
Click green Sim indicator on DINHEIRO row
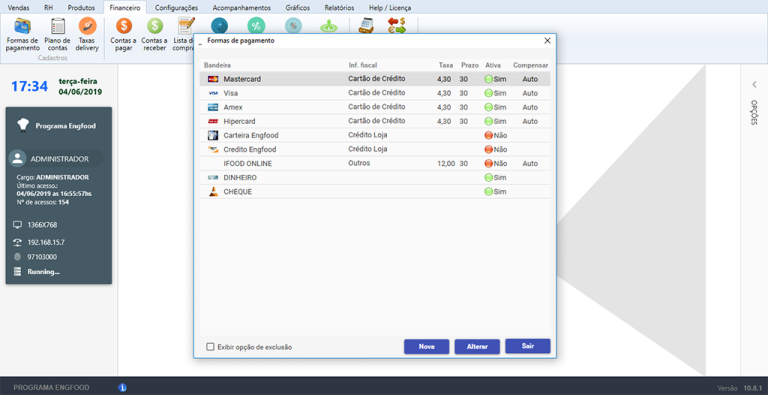click(x=488, y=177)
